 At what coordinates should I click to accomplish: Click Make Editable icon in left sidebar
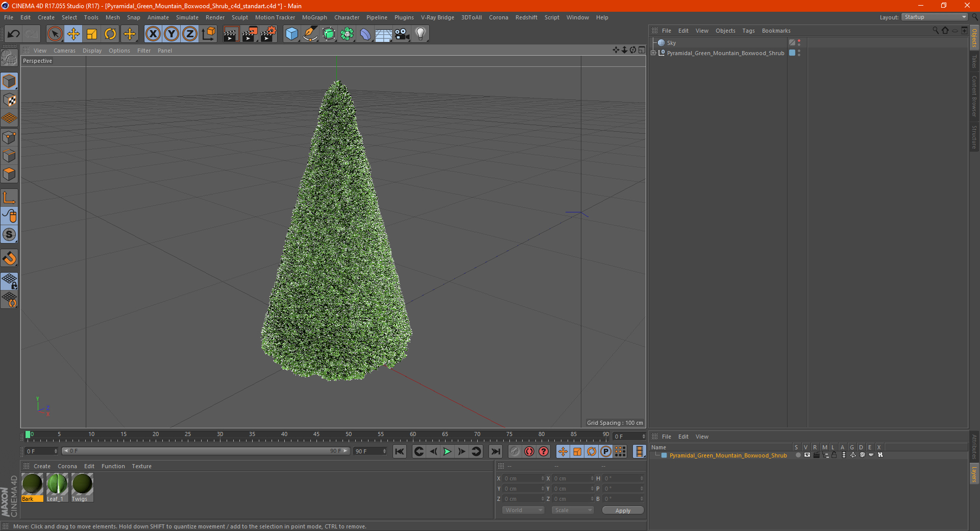(x=9, y=58)
